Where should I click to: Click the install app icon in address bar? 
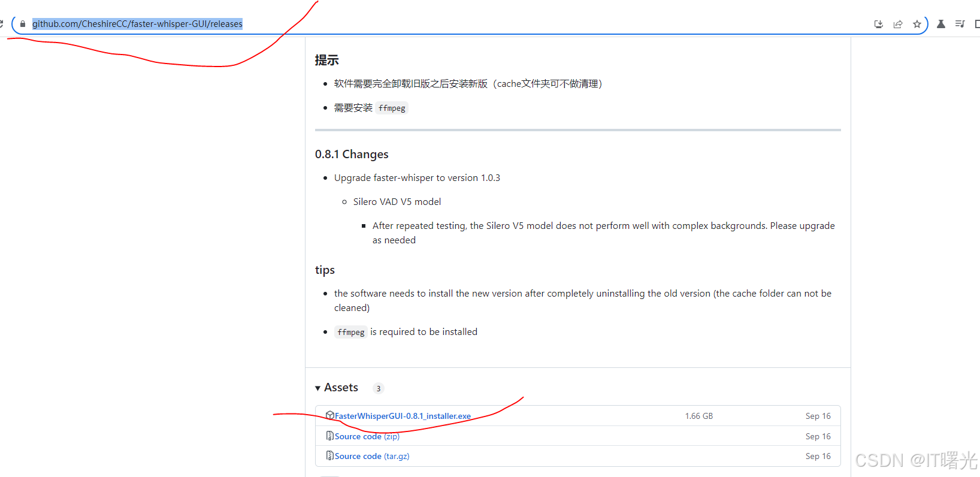879,24
